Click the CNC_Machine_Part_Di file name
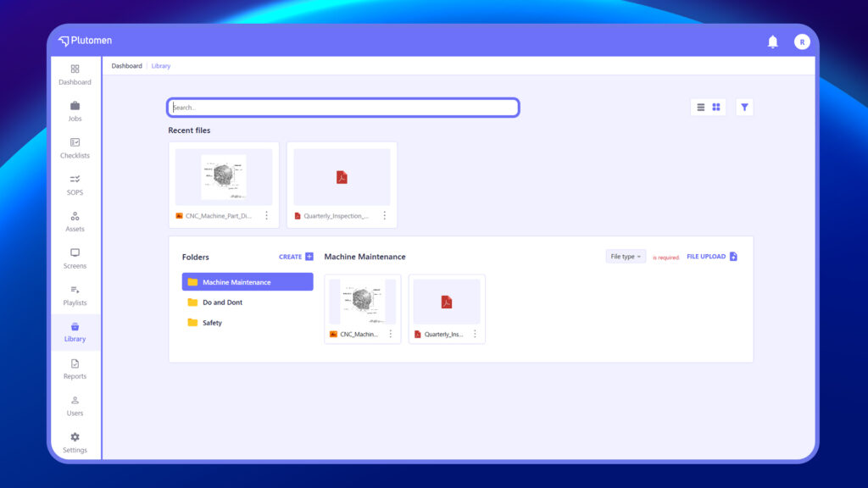The width and height of the screenshot is (868, 488). click(x=219, y=216)
